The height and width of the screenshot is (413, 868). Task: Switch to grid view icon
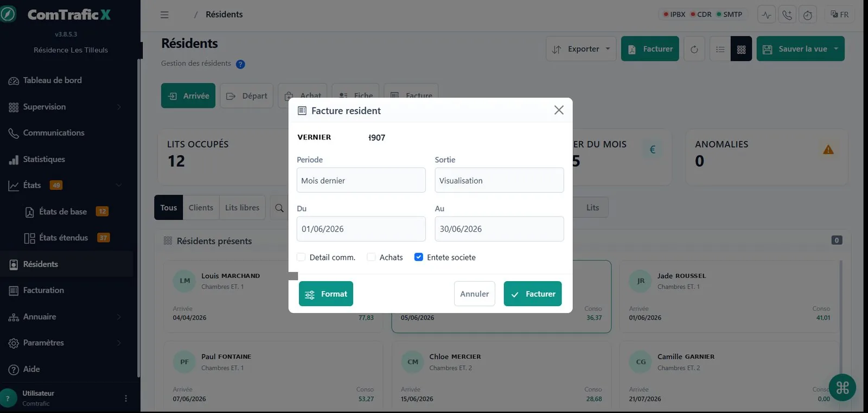click(741, 49)
